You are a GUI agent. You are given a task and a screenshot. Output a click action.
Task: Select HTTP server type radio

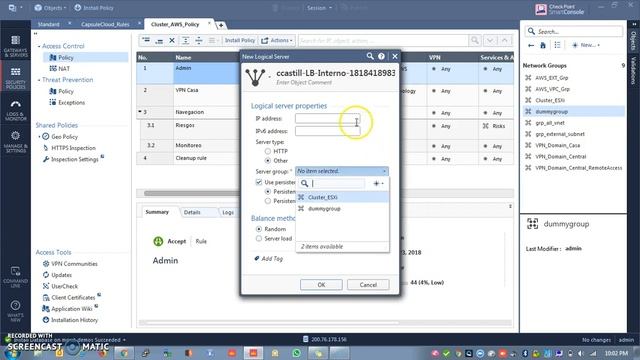pyautogui.click(x=268, y=151)
